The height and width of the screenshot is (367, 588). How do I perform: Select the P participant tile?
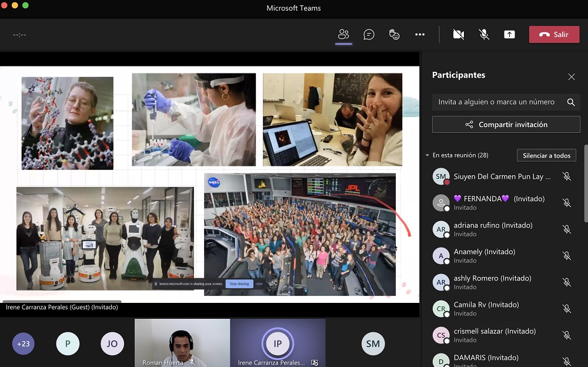pyautogui.click(x=68, y=343)
